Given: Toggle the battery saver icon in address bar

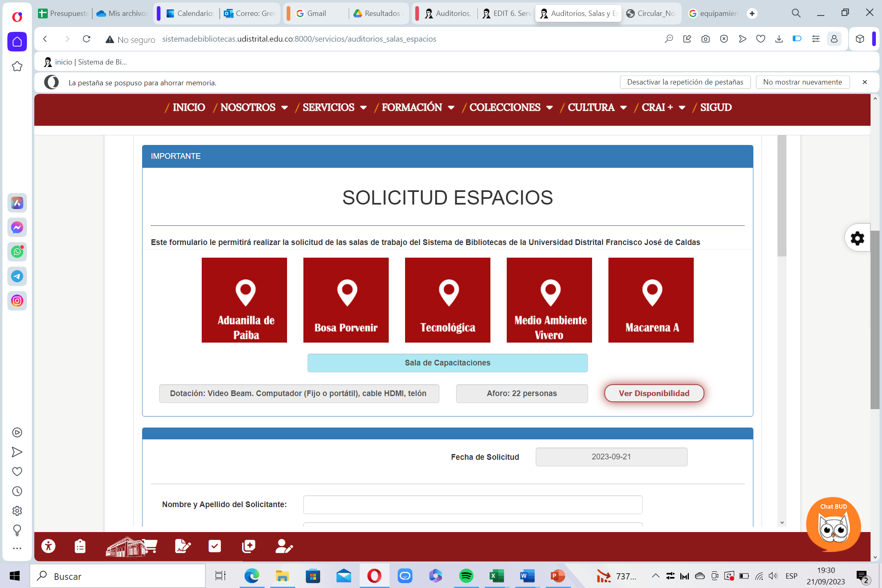Looking at the screenshot, I should coord(797,39).
